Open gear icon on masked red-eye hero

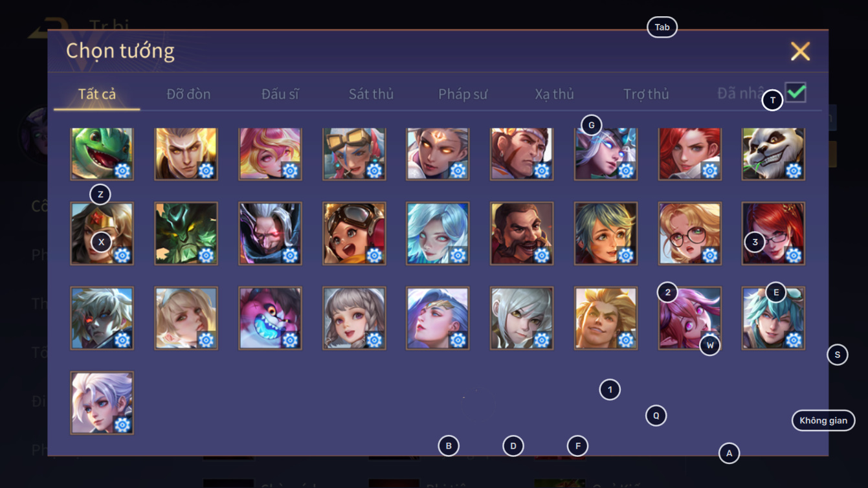(x=290, y=256)
